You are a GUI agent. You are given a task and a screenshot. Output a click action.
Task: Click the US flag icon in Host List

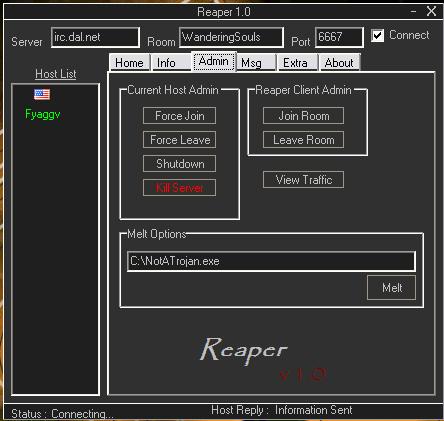pyautogui.click(x=42, y=94)
